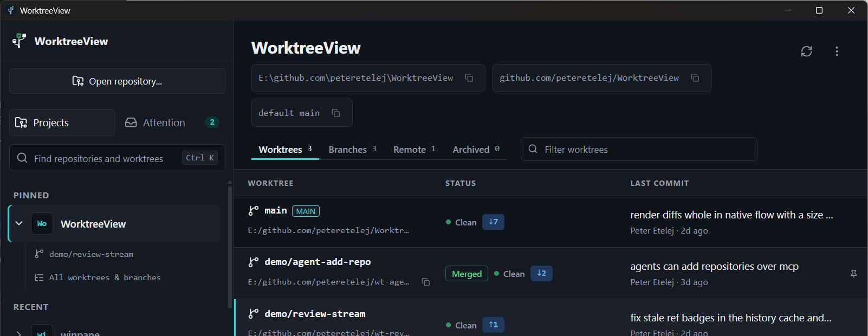Image resolution: width=868 pixels, height=336 pixels.
Task: Open All worktrees & branches in sidebar
Action: tap(105, 277)
